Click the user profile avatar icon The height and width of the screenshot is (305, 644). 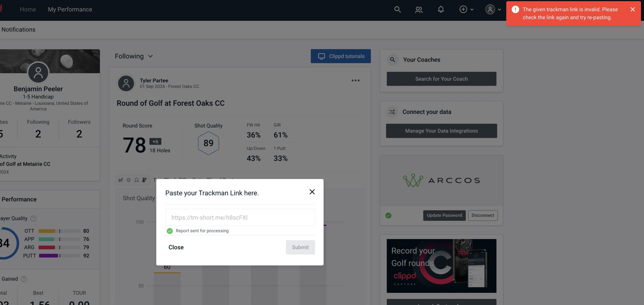(x=490, y=9)
